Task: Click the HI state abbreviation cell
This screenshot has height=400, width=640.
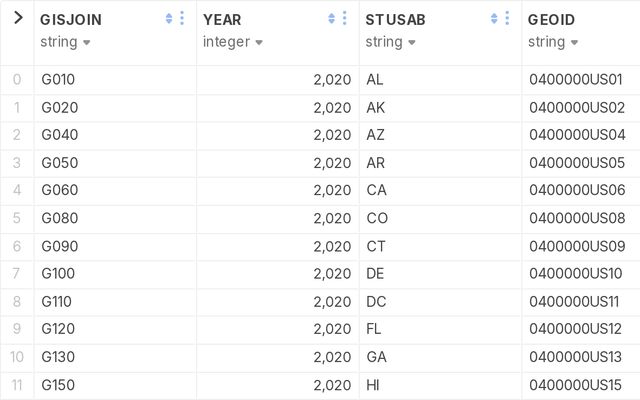Action: 374,385
